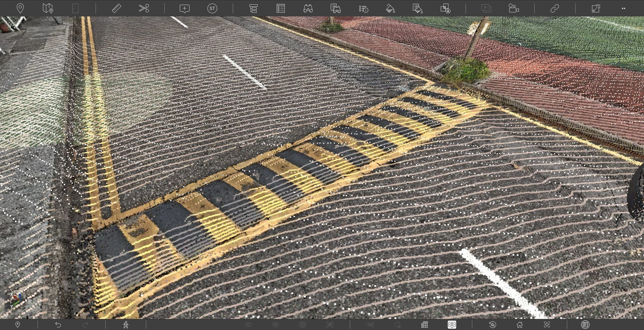Activate the Clipping tool (scissors icon)

[x=143, y=8]
